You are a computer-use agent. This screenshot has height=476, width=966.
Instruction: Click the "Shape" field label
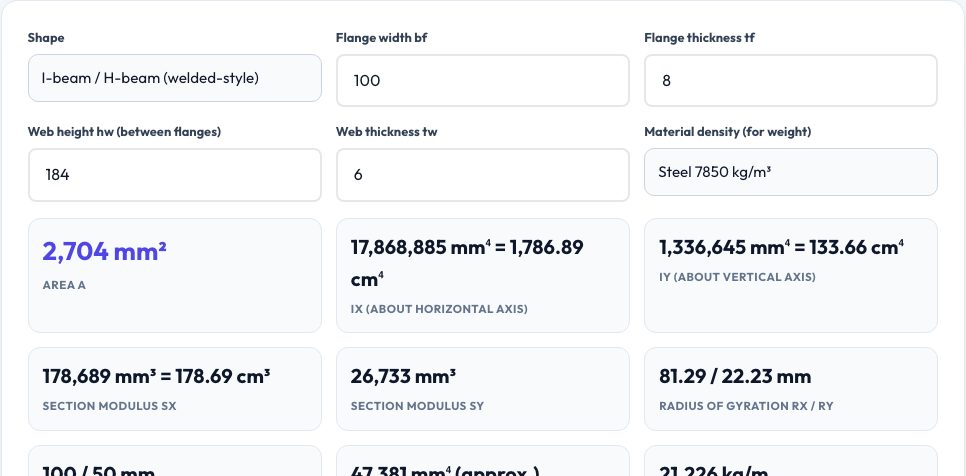pyautogui.click(x=46, y=38)
